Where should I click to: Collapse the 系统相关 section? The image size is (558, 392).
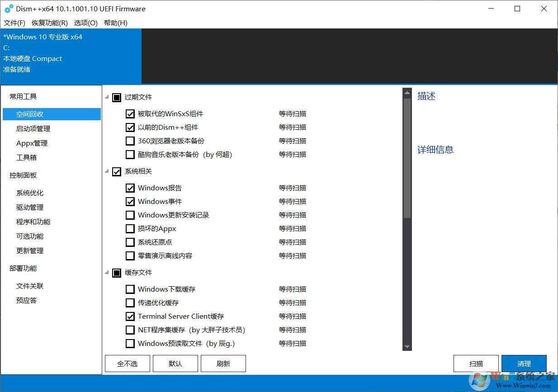106,171
